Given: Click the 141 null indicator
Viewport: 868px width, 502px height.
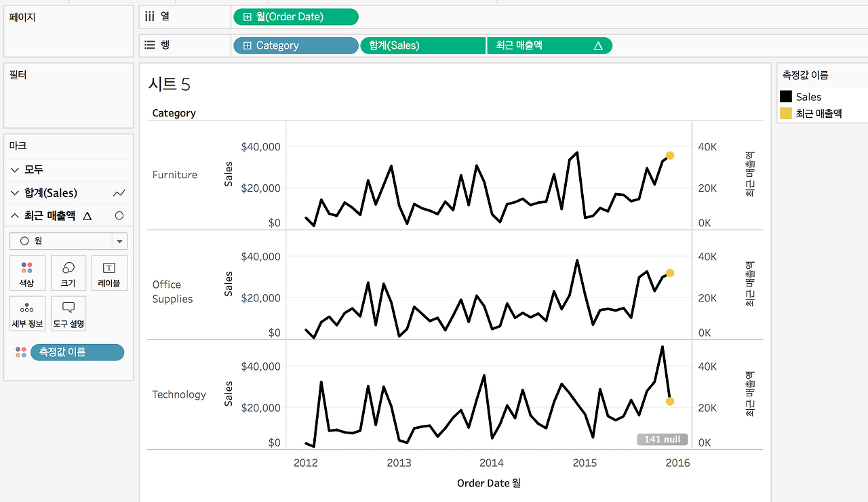Looking at the screenshot, I should [662, 440].
